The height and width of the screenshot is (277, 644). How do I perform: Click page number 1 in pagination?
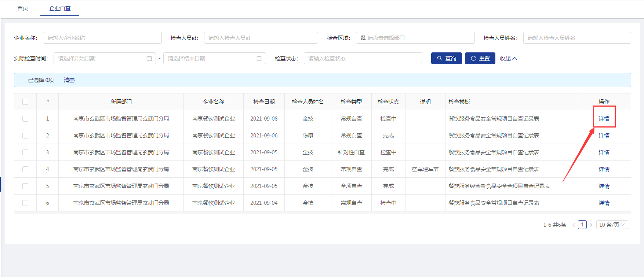click(582, 225)
